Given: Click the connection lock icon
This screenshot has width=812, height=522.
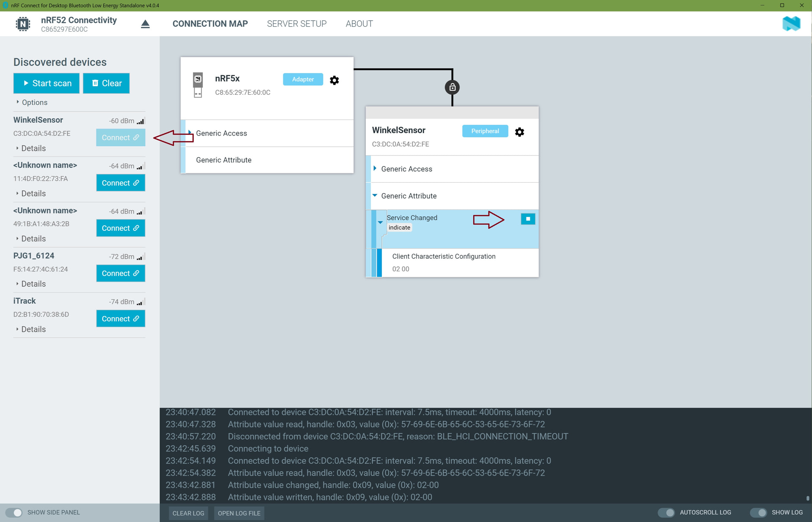Looking at the screenshot, I should pos(452,87).
